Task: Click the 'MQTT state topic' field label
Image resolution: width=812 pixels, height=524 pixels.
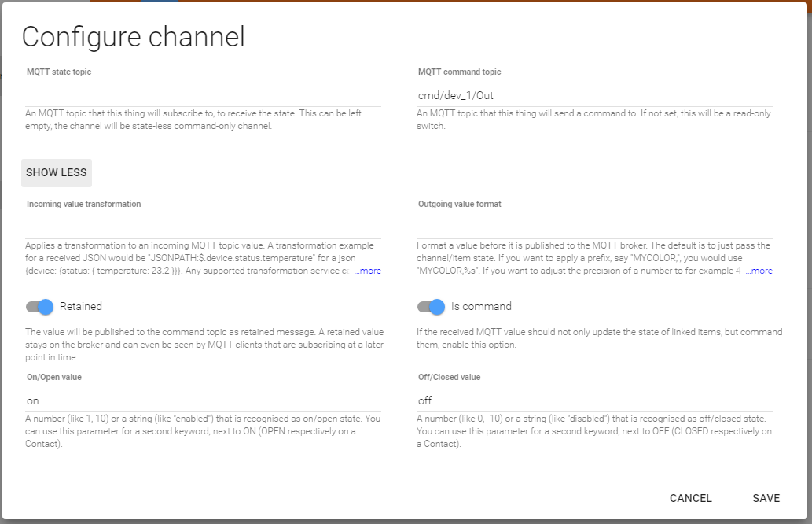Action: click(x=59, y=72)
